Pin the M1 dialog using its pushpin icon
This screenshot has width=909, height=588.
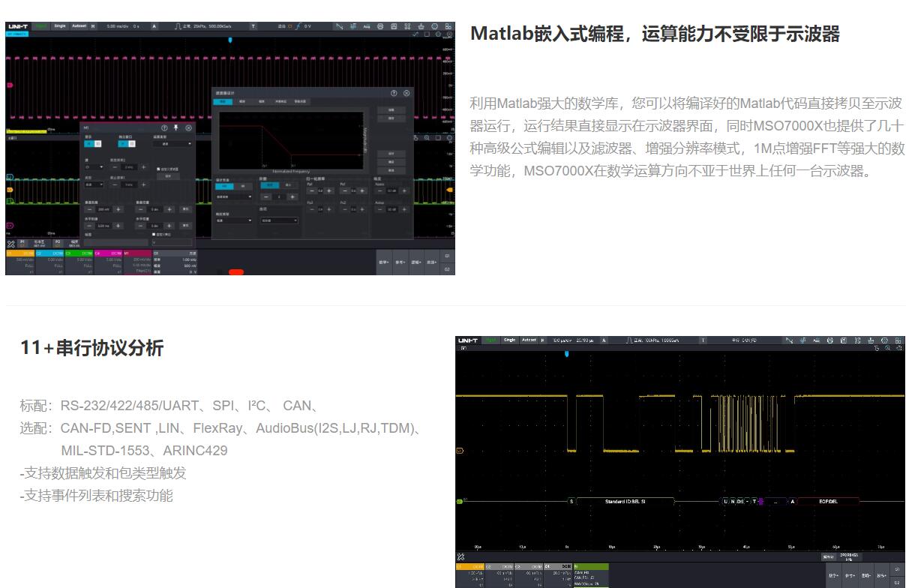tap(176, 128)
